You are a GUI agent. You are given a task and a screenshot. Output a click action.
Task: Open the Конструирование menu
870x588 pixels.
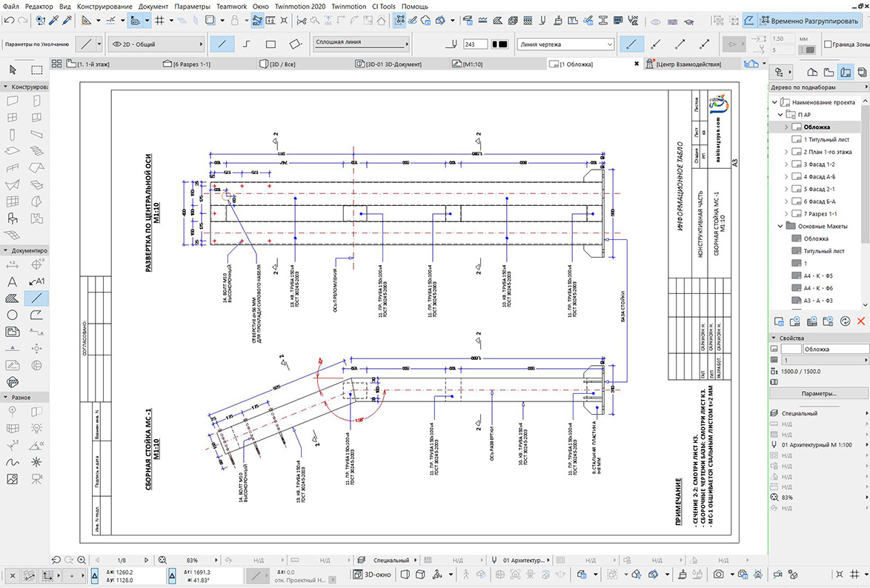(104, 6)
